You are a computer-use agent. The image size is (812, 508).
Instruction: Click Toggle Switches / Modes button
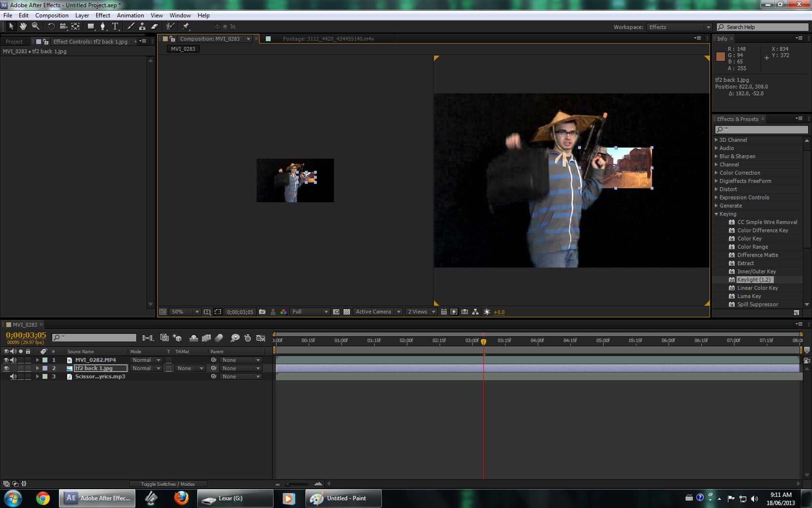point(168,484)
